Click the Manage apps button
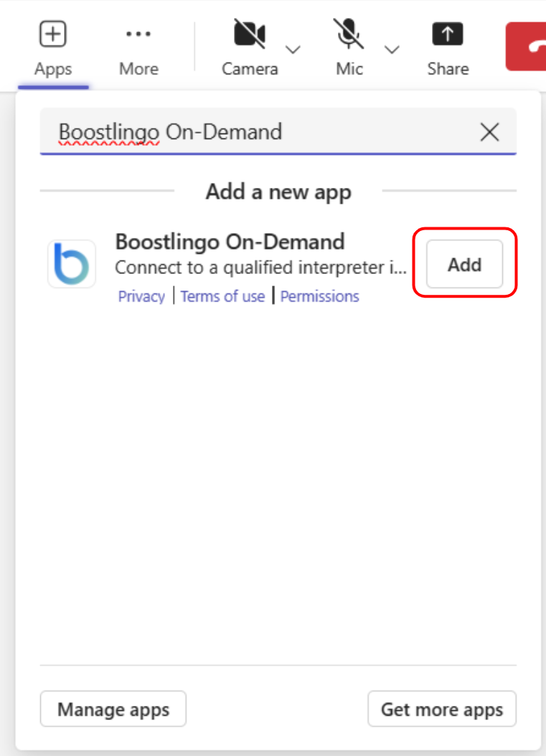 (x=113, y=710)
